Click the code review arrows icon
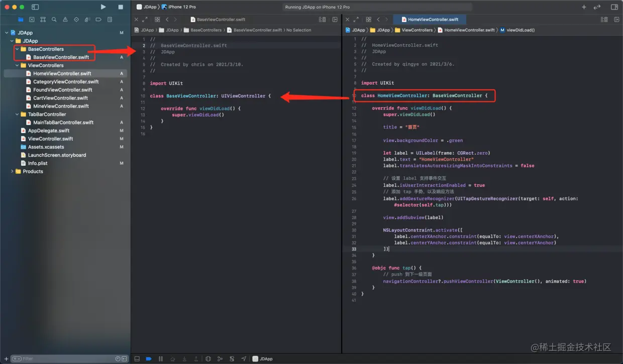 pyautogui.click(x=597, y=7)
